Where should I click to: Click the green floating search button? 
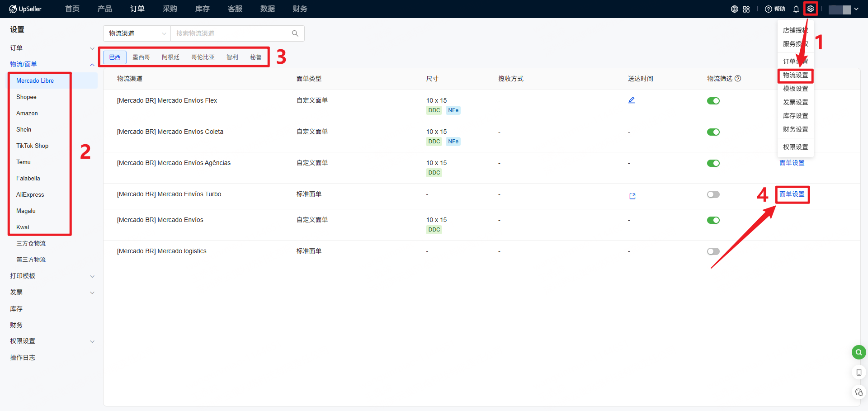[859, 352]
